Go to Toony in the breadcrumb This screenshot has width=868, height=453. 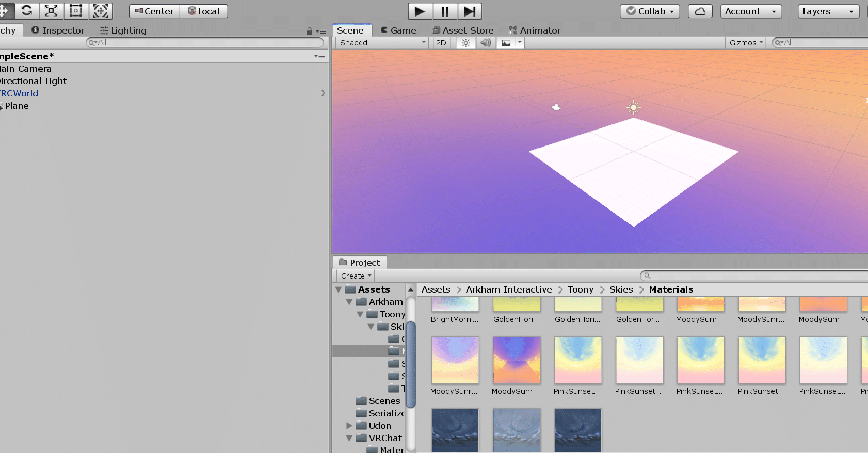581,289
